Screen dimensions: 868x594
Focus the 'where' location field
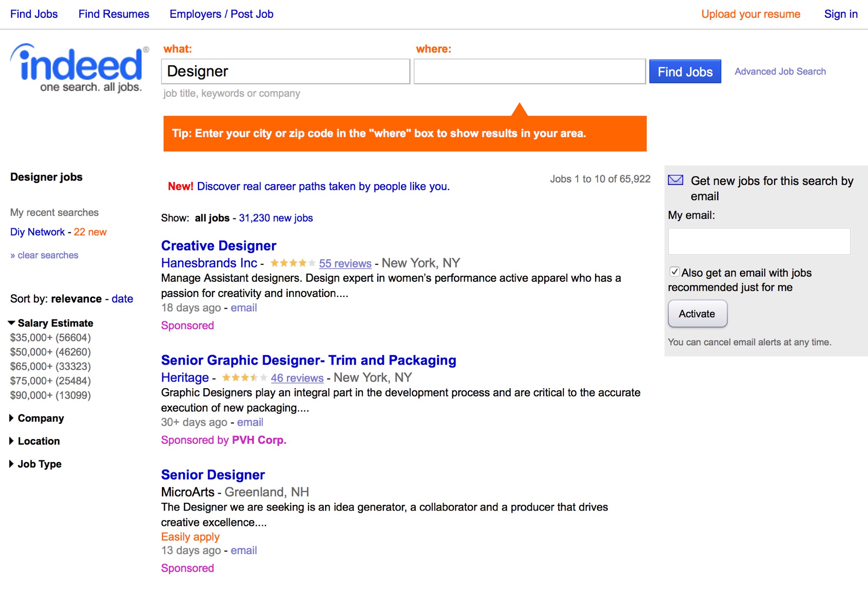click(529, 71)
